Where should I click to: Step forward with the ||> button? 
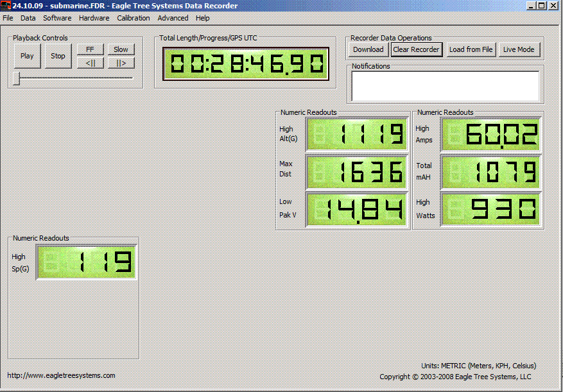[x=121, y=63]
